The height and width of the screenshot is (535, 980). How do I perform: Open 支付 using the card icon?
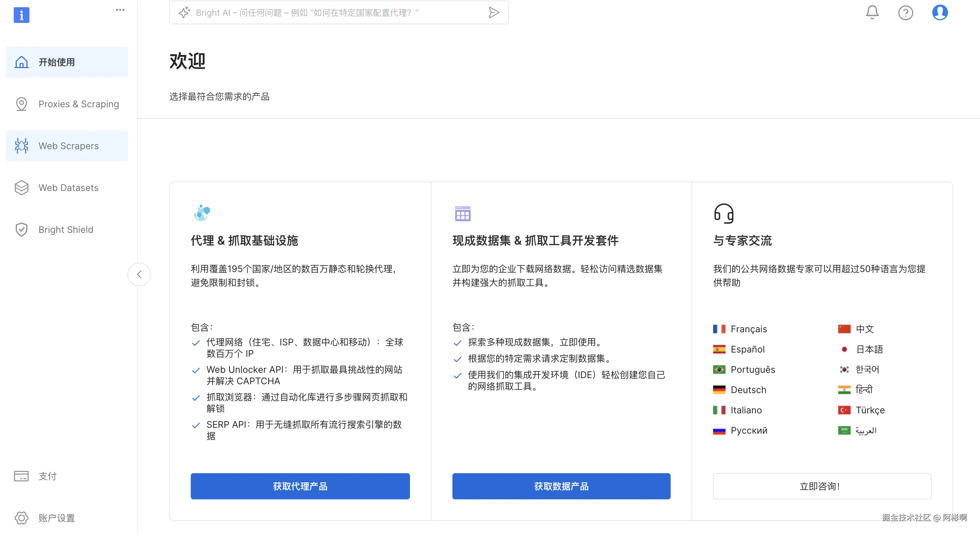tap(21, 476)
